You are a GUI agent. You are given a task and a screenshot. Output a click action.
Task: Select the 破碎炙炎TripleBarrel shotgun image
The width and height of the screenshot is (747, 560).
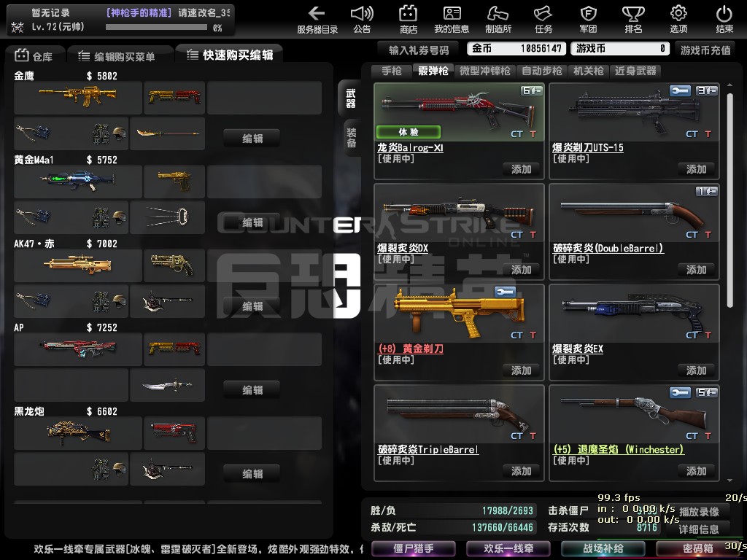458,413
